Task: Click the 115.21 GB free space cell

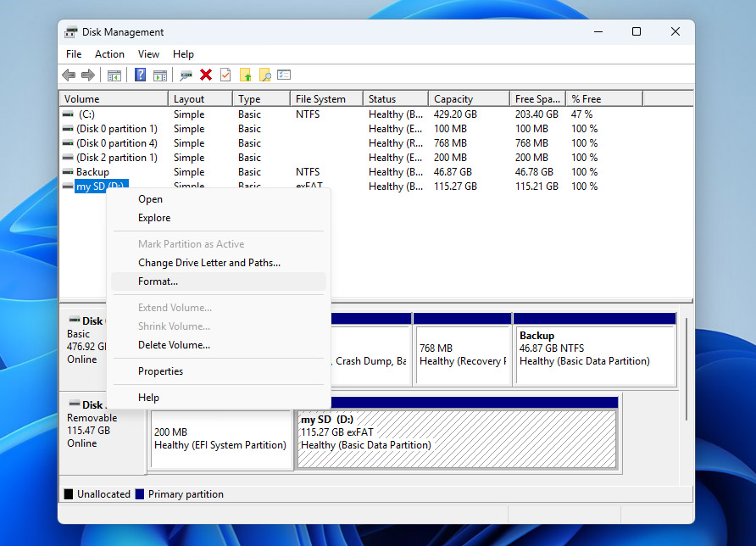Action: [536, 187]
